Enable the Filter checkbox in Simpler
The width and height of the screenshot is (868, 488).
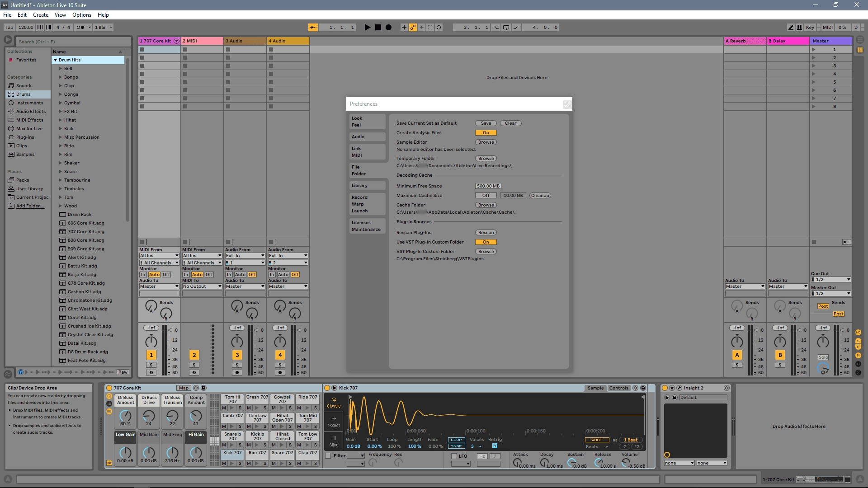[328, 456]
